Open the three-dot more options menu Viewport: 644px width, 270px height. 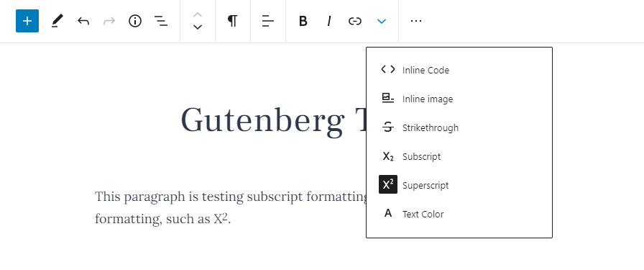pyautogui.click(x=416, y=21)
